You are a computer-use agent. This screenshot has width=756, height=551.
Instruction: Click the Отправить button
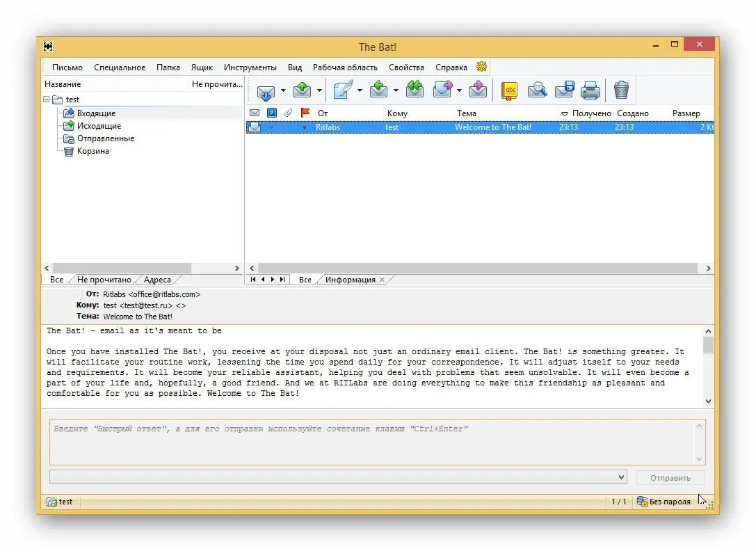click(670, 478)
